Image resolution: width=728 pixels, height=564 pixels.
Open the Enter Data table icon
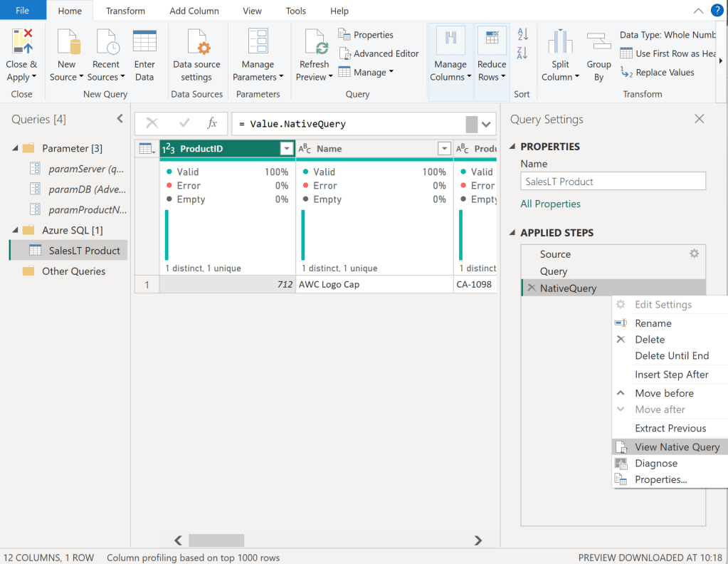[x=144, y=42]
